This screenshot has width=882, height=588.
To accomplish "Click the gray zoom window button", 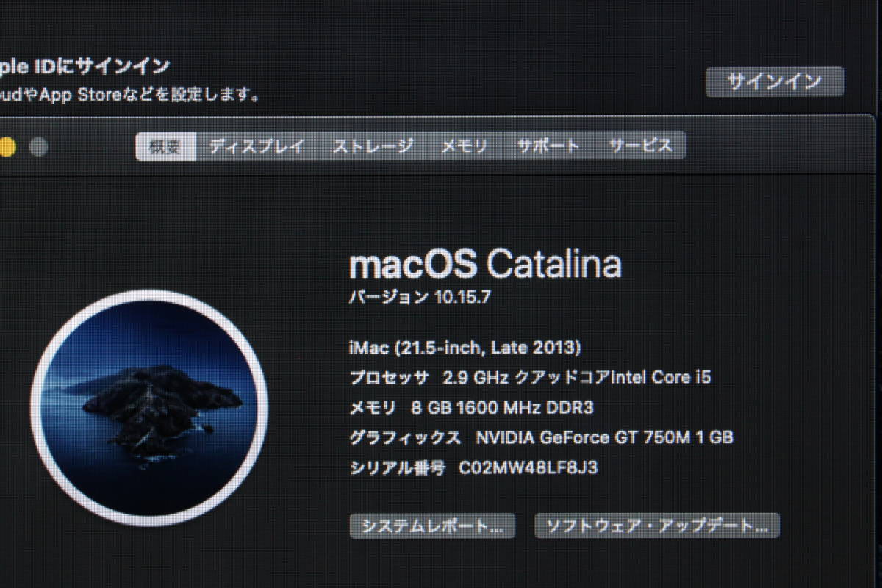I will tap(38, 147).
